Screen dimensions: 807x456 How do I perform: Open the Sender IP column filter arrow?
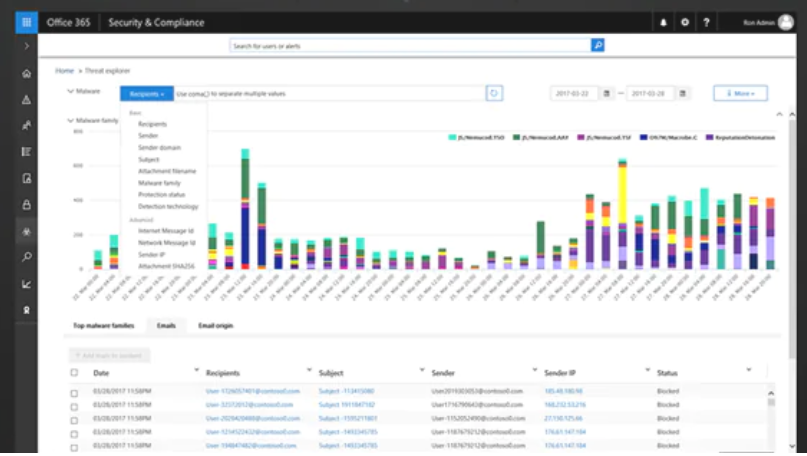pos(647,370)
